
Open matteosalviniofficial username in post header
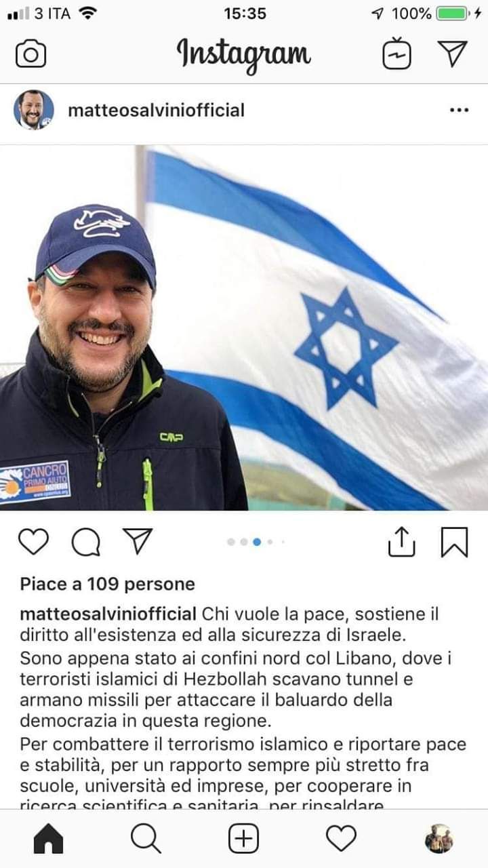pos(156,110)
